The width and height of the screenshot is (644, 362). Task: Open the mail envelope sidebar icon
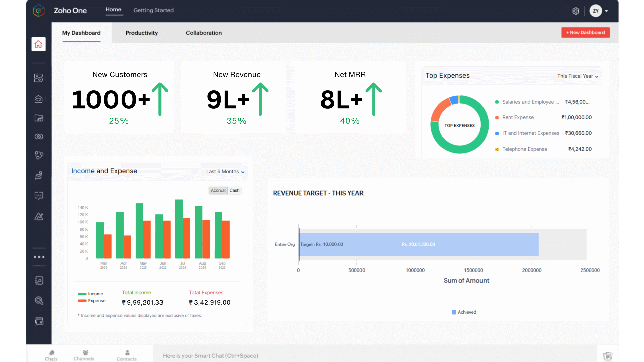click(x=38, y=99)
